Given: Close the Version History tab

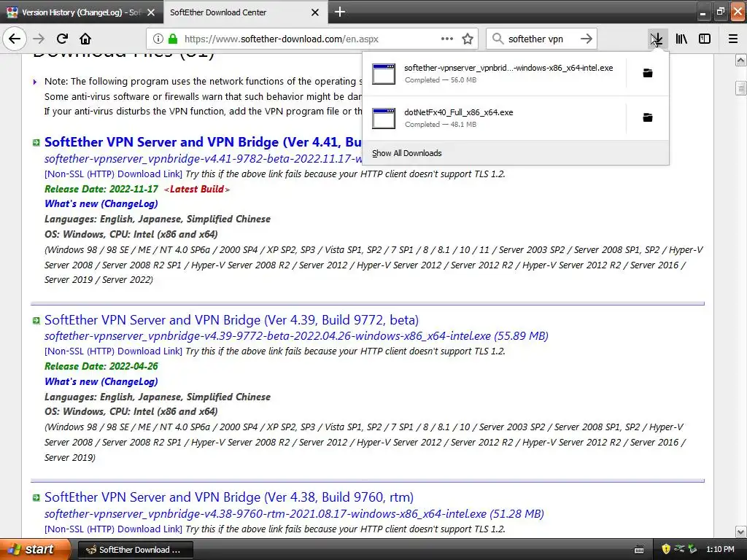Looking at the screenshot, I should point(151,12).
